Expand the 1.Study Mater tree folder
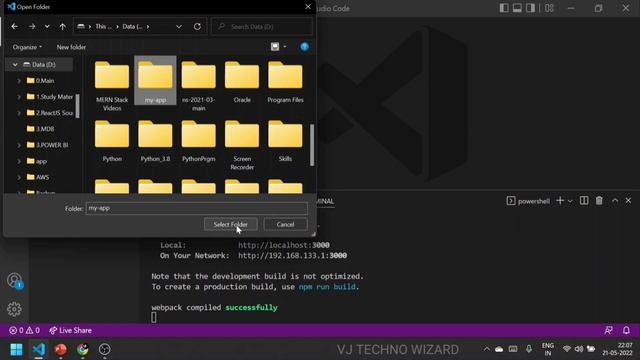The width and height of the screenshot is (640, 360). (x=19, y=97)
